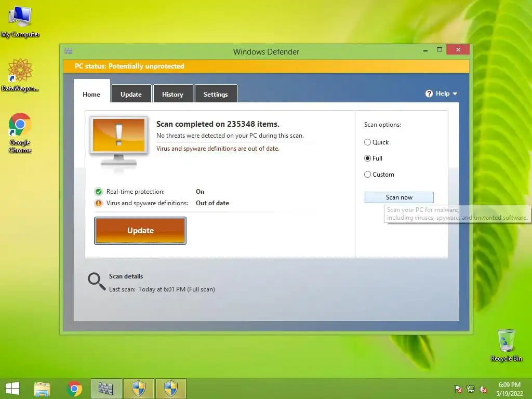The width and height of the screenshot is (532, 399).
Task: Launch Google Chrome from the desktop
Action: 20,132
